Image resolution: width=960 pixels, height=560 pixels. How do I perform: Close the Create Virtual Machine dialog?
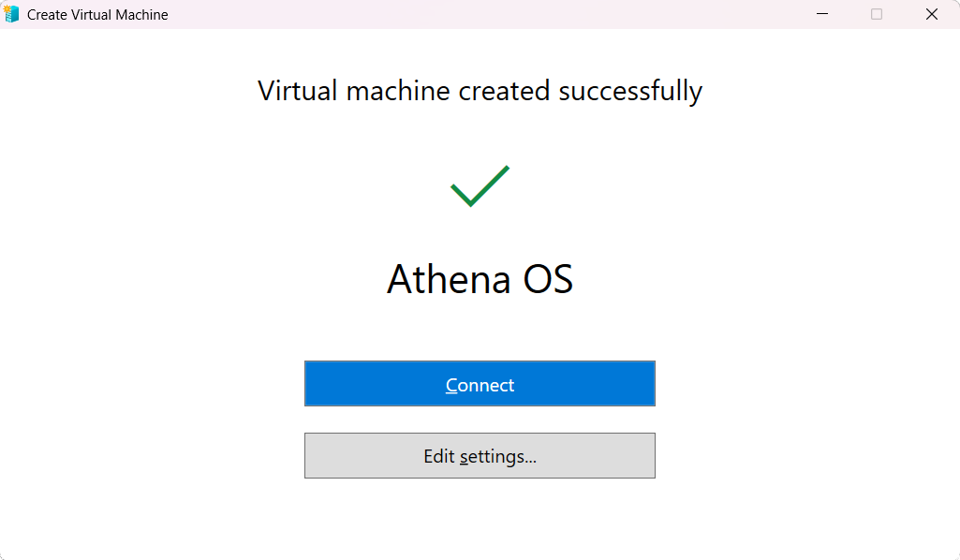point(932,14)
